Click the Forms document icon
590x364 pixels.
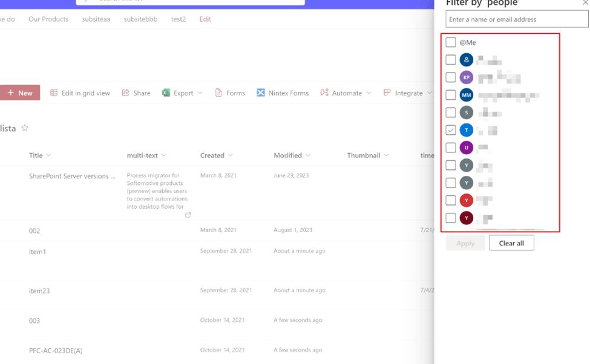(218, 93)
